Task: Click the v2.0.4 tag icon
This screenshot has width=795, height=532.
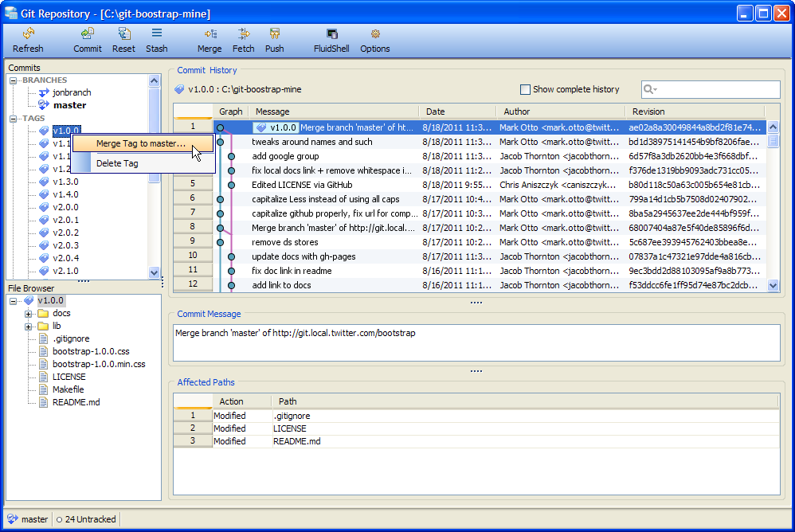Action: coord(44,258)
